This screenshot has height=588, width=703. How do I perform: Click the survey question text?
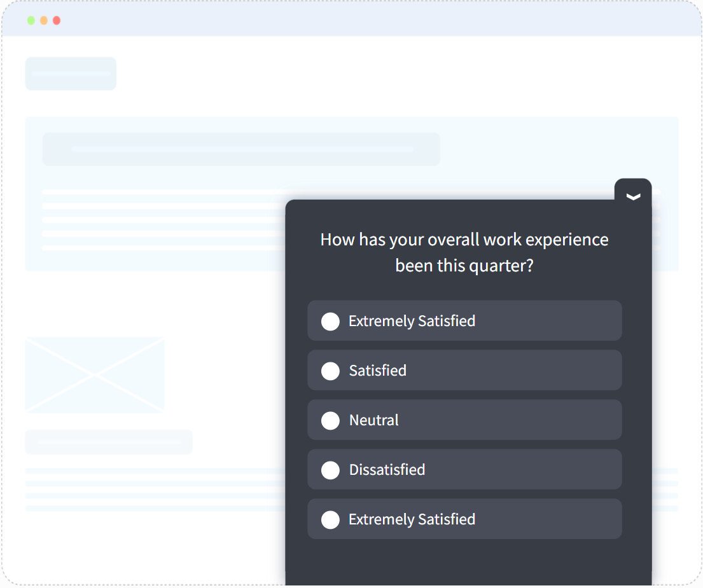(464, 252)
